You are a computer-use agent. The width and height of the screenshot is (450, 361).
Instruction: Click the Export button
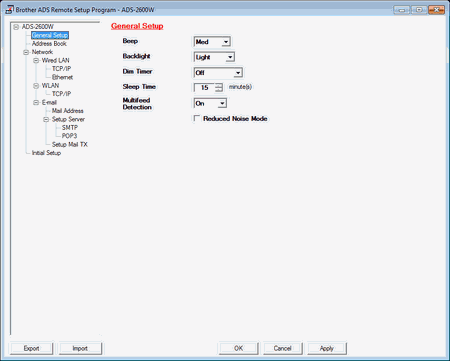(x=31, y=348)
